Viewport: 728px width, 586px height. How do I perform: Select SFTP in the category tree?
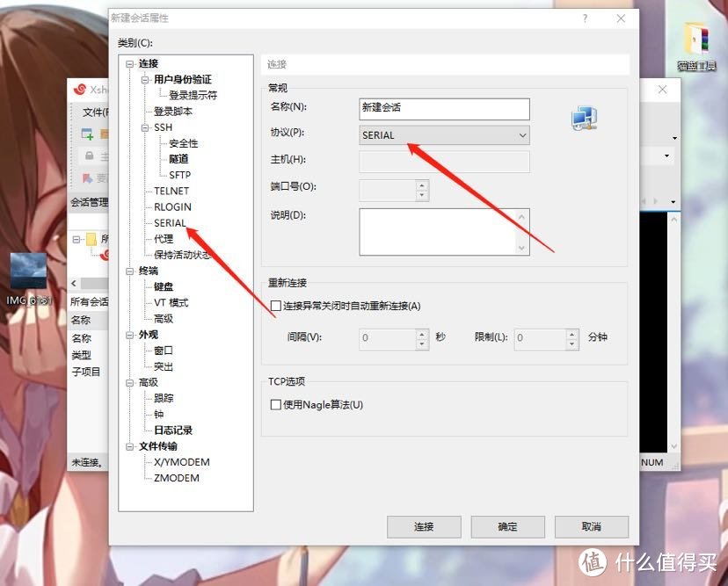point(179,175)
